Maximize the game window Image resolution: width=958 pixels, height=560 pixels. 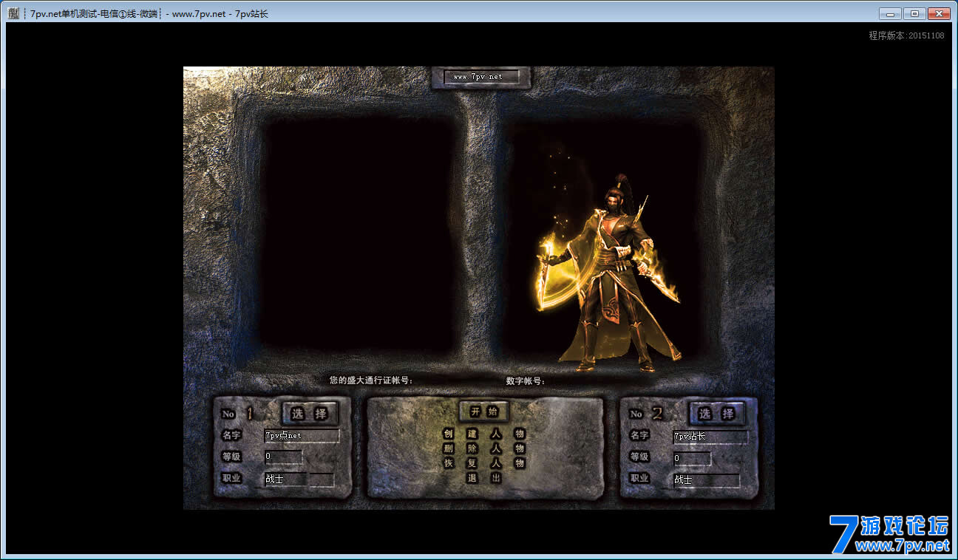click(914, 13)
